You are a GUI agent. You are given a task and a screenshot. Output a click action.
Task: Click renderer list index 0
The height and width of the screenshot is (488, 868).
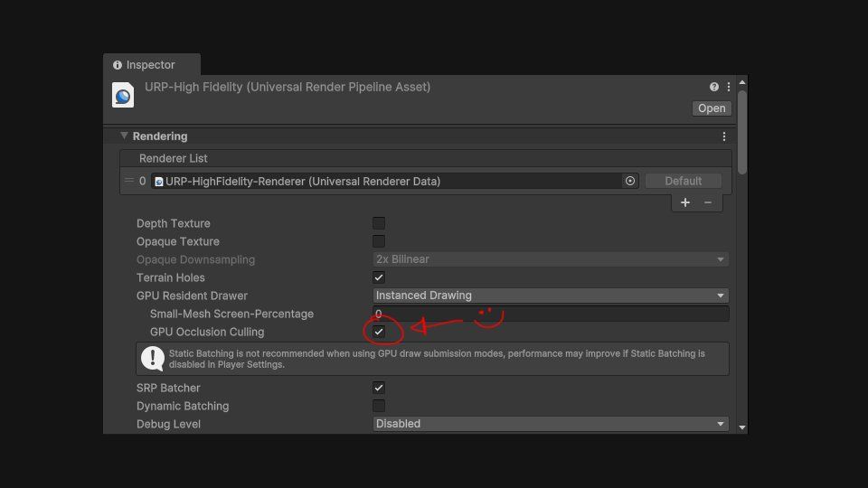coord(142,181)
